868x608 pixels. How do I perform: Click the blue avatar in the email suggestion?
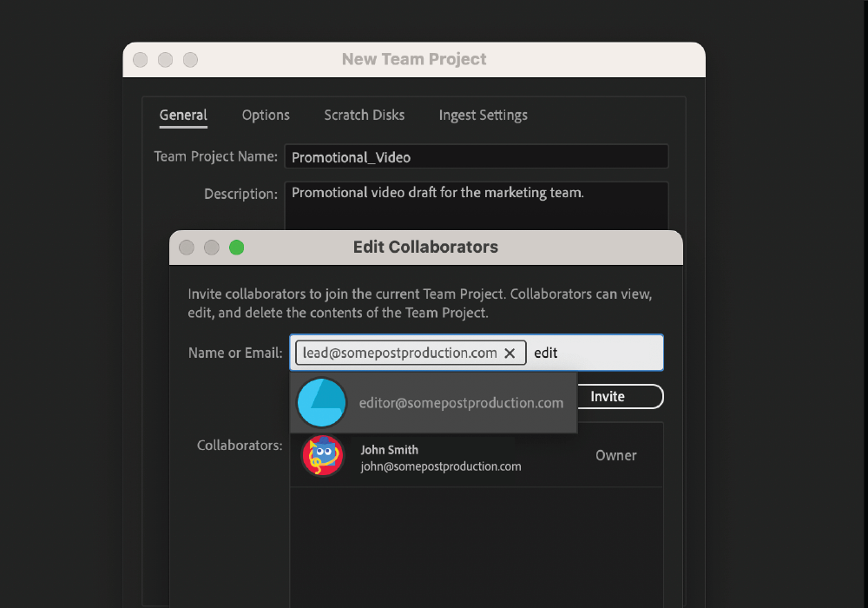[322, 402]
